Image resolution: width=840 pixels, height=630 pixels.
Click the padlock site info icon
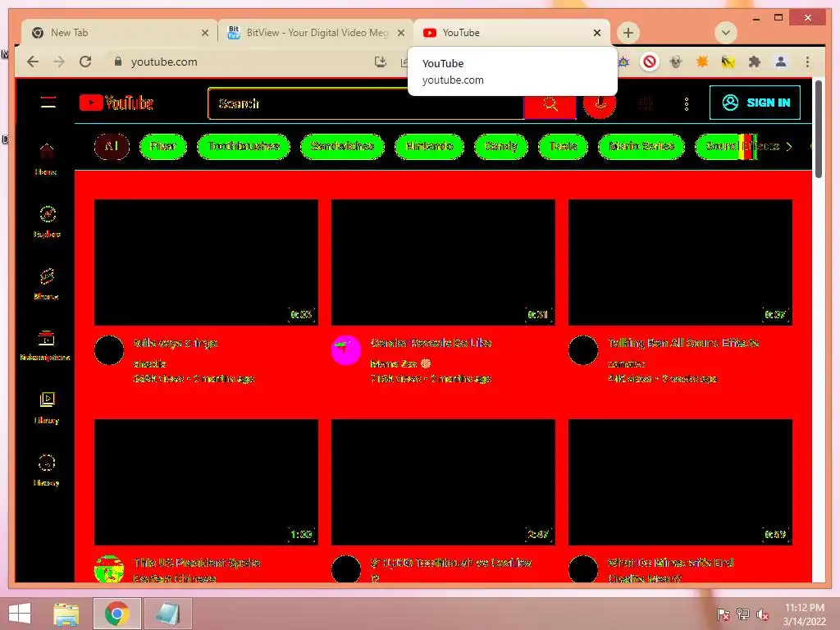(118, 62)
